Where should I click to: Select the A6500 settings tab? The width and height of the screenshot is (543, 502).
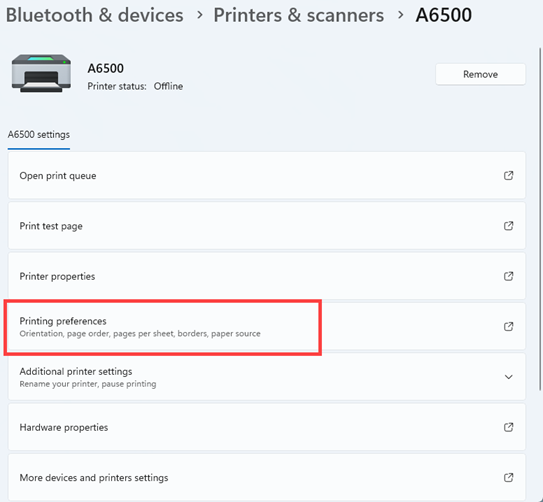coord(39,135)
